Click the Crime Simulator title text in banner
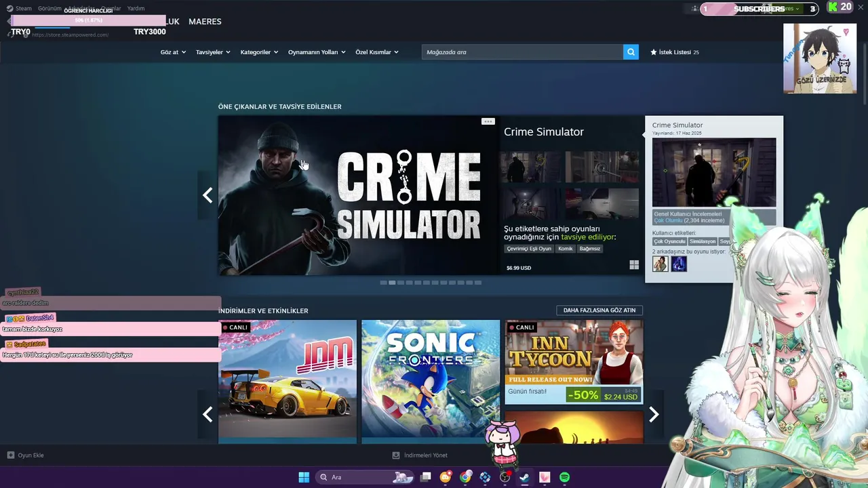868x488 pixels. pyautogui.click(x=544, y=132)
